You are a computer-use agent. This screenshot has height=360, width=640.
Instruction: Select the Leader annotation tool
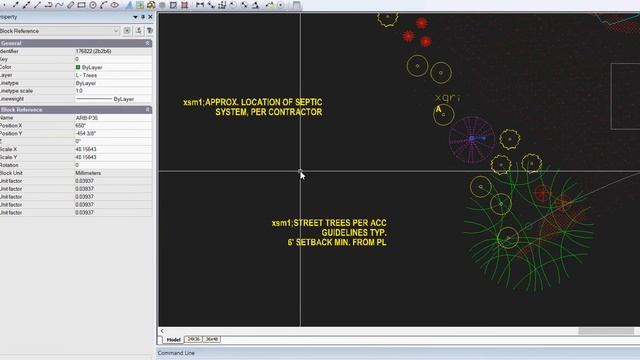coord(270,5)
